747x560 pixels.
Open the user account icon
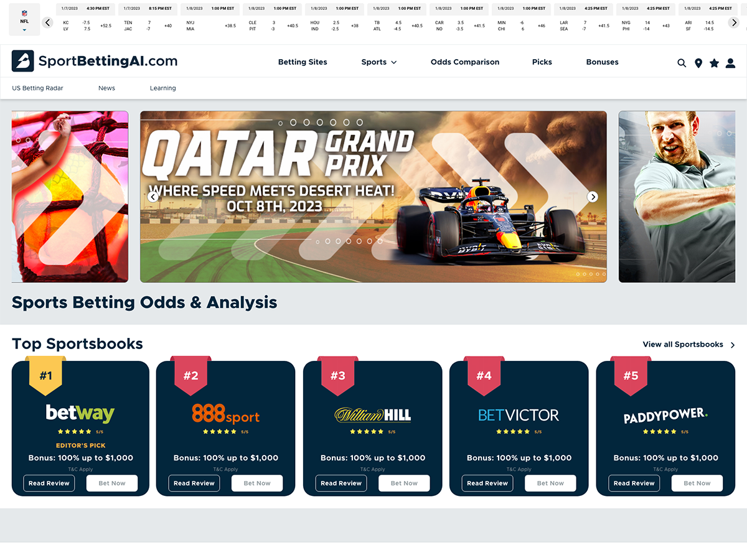pyautogui.click(x=730, y=63)
